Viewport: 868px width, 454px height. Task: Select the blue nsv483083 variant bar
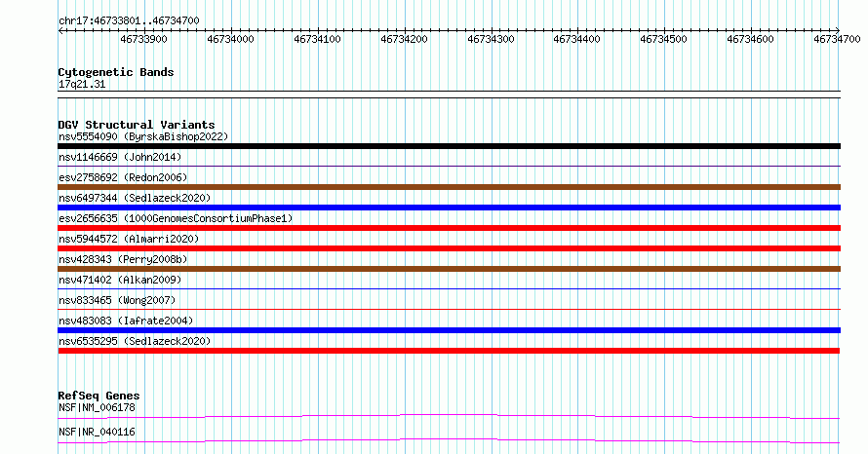point(449,330)
